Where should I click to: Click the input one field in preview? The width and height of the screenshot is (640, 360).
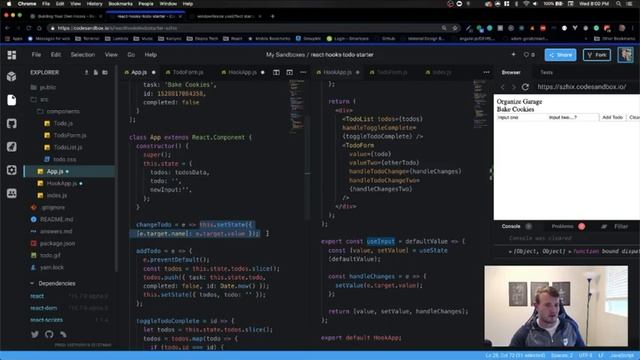point(521,118)
